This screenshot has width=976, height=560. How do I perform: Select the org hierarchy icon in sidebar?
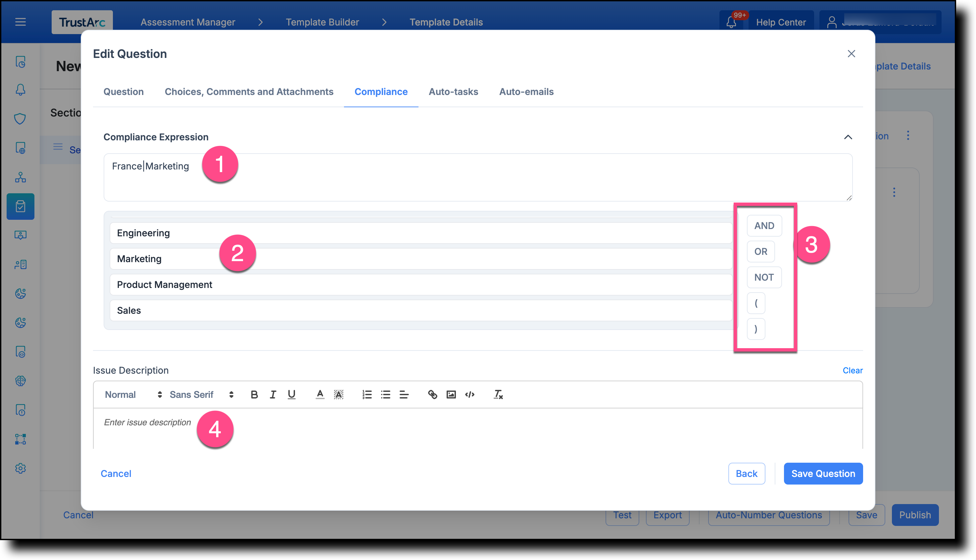coord(21,177)
